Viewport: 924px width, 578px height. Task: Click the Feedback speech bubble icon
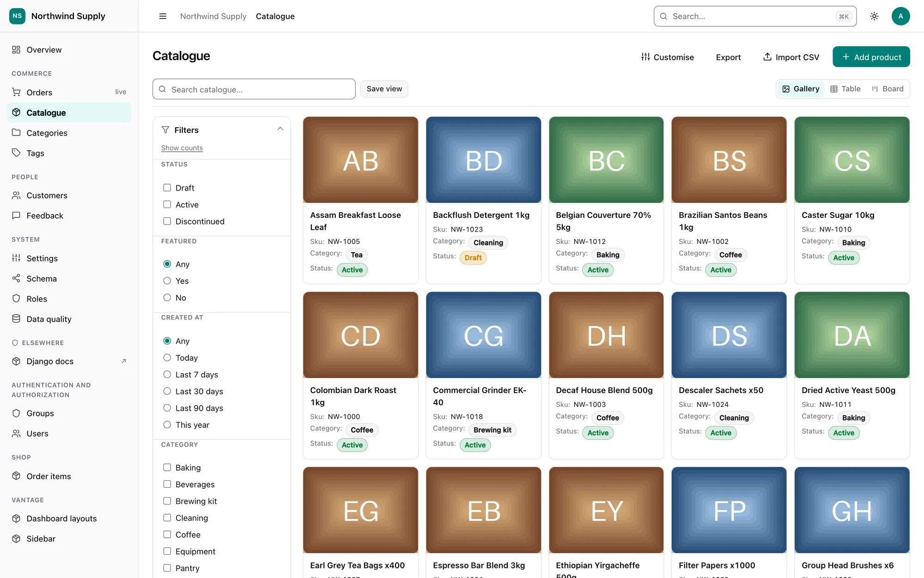click(x=16, y=215)
